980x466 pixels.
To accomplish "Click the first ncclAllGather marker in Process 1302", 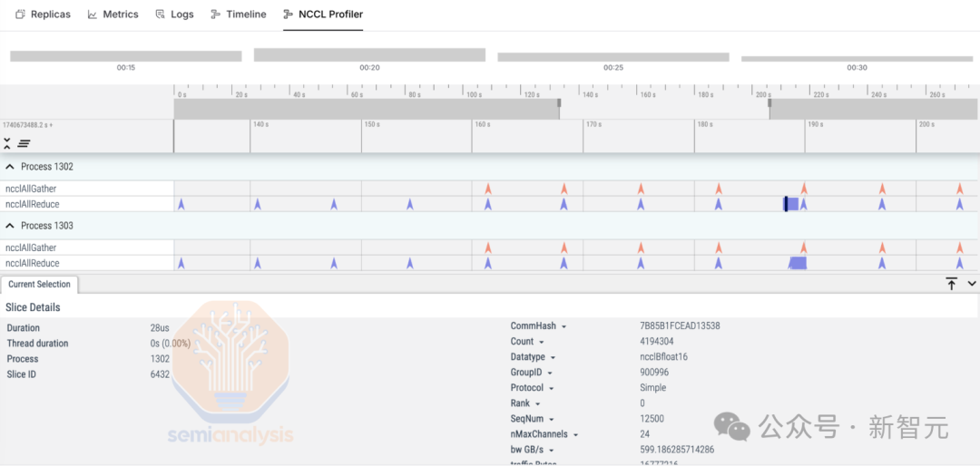I will (488, 188).
